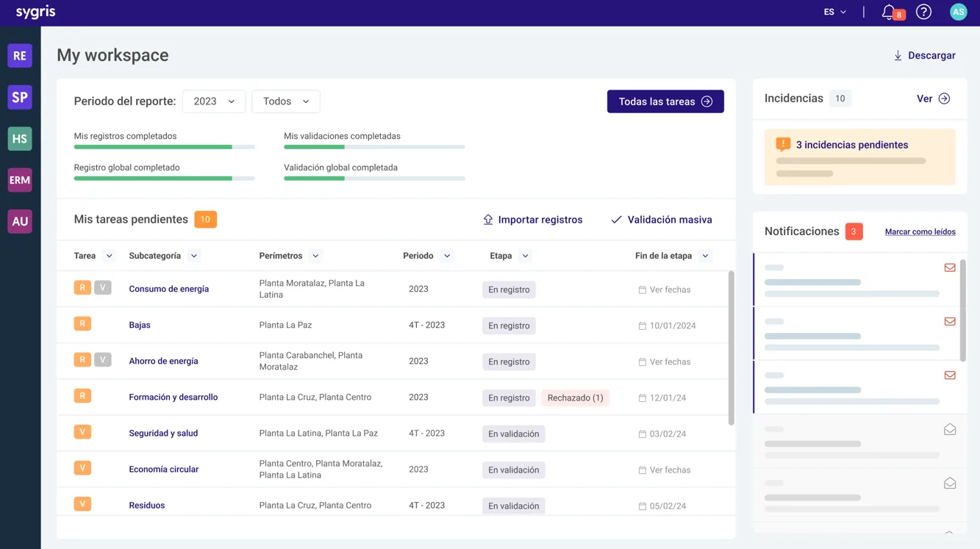Open the help question mark icon
Screen dimensions: 980x549
[923, 12]
